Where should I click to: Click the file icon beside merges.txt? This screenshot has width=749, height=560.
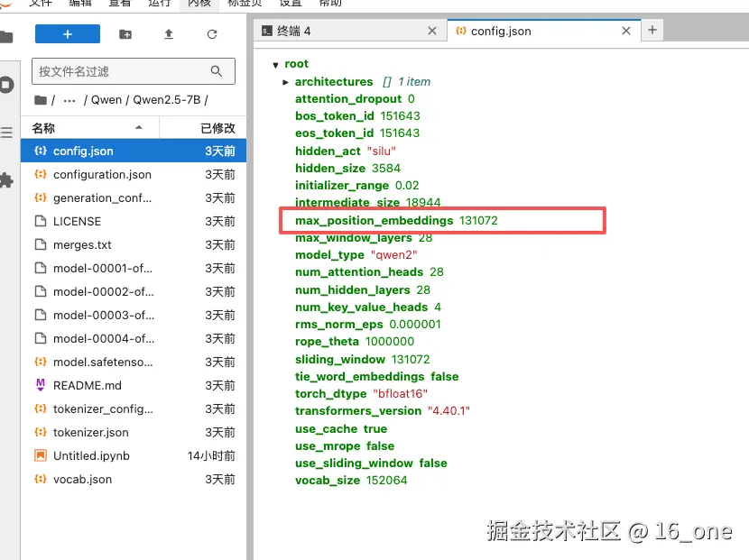[x=41, y=244]
